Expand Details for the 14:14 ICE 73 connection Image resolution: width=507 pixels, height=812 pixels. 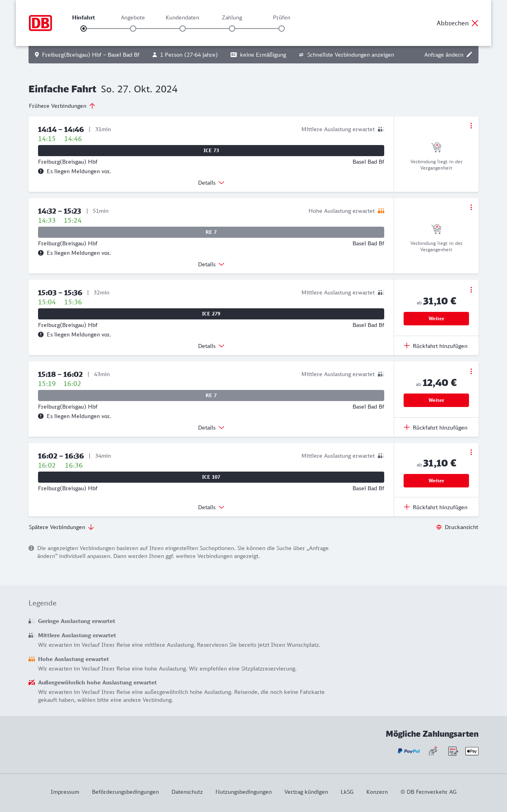(x=211, y=183)
